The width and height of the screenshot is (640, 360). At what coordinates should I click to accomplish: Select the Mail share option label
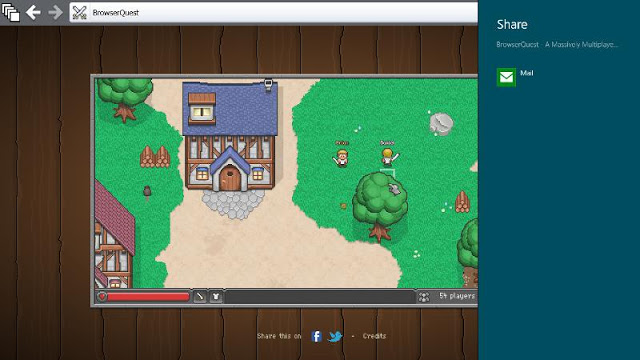click(x=527, y=73)
